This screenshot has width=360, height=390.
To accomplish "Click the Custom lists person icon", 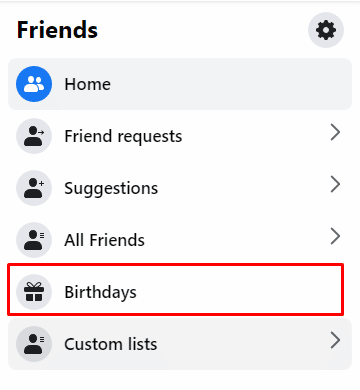I will pyautogui.click(x=34, y=344).
